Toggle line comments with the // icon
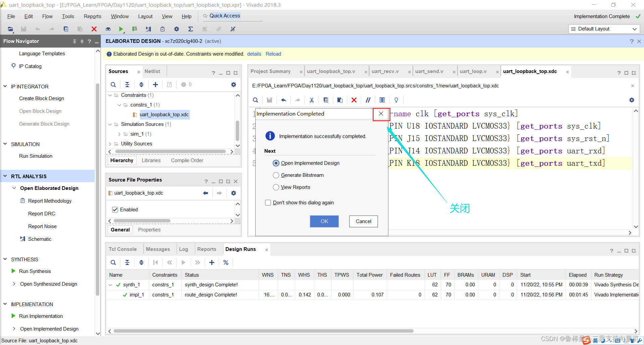This screenshot has width=644, height=345. 368,100
